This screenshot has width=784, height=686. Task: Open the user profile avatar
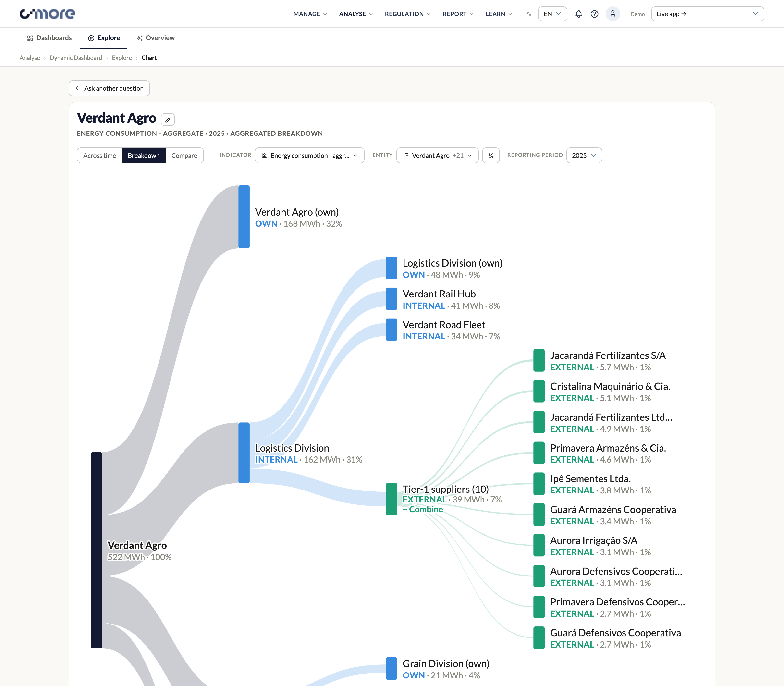(x=612, y=14)
